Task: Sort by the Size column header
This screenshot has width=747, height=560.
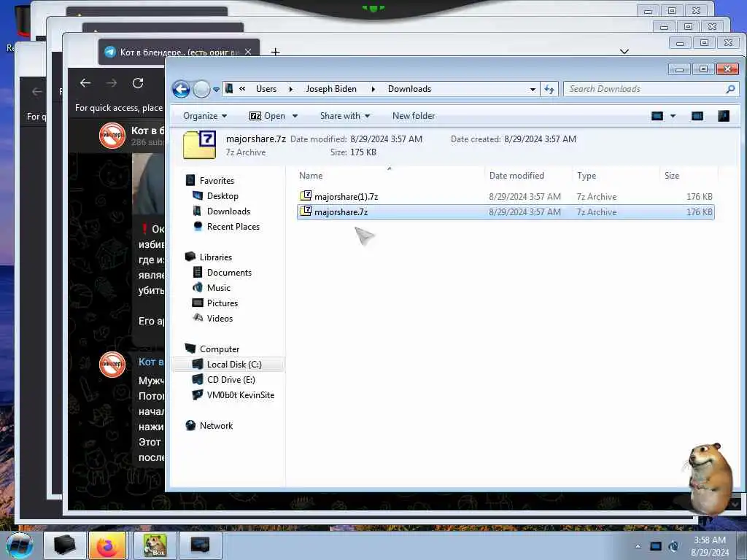Action: 672,176
